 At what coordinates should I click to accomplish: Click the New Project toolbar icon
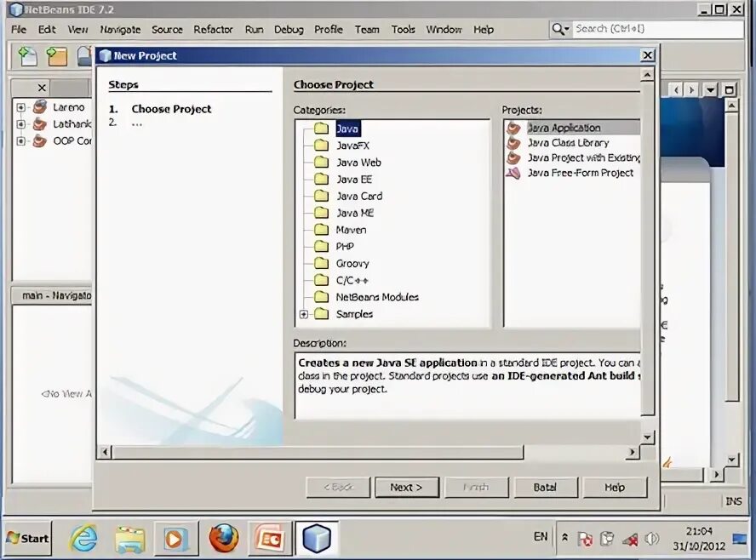pos(56,56)
